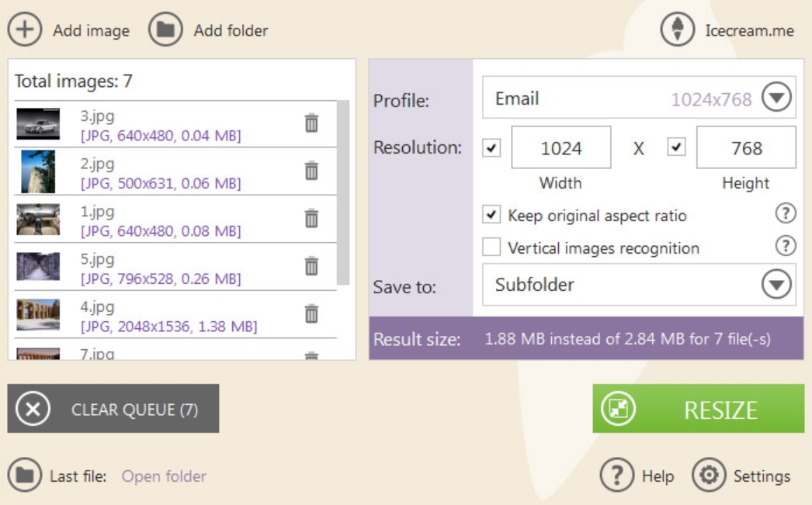Screen dimensions: 812x505
Task: Enable Vertical images recognition
Action: point(491,247)
